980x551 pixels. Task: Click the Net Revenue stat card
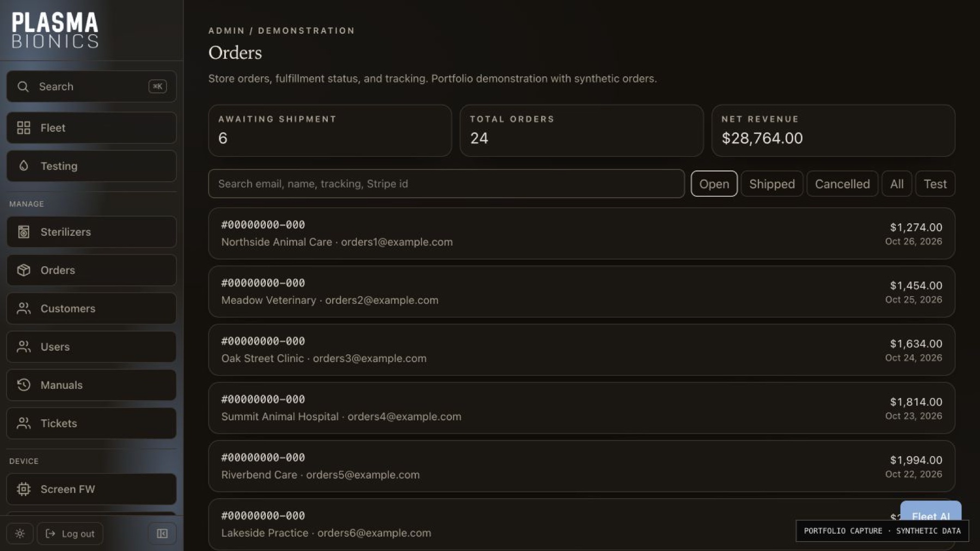[x=833, y=131]
